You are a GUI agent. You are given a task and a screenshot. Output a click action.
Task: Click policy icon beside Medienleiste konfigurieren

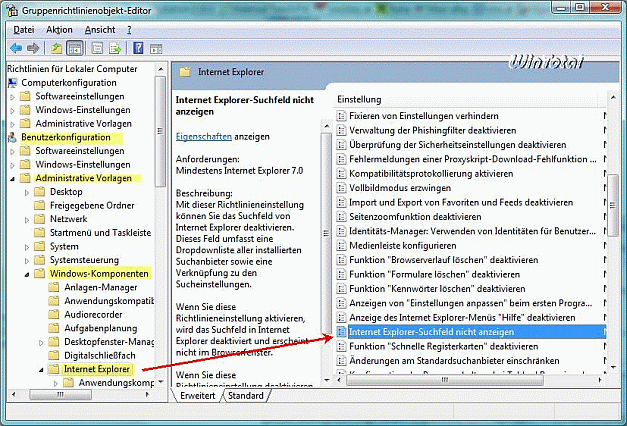click(x=341, y=246)
